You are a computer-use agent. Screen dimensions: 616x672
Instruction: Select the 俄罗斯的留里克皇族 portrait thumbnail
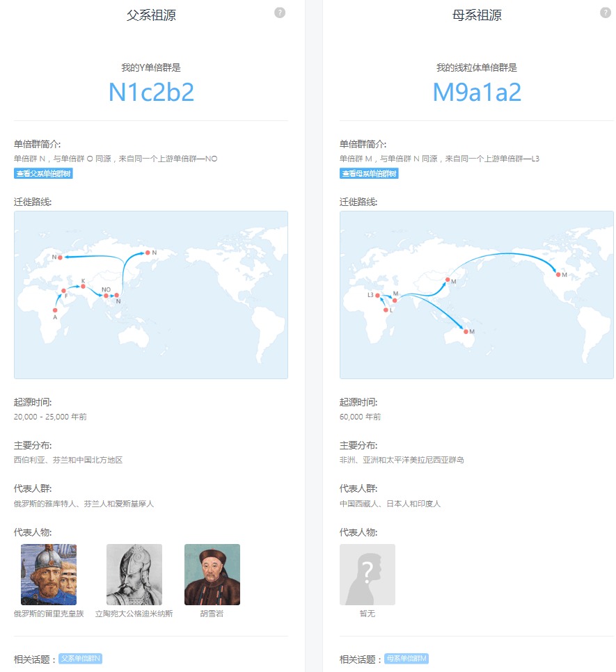point(49,575)
